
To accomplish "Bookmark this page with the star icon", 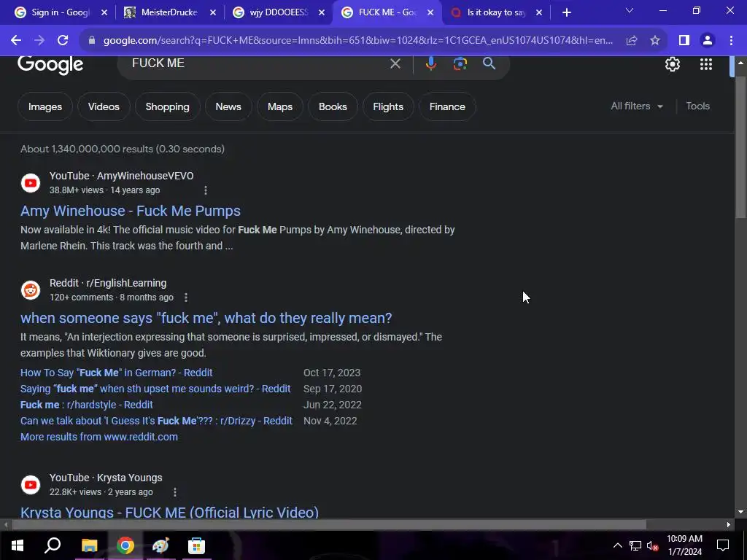I will pyautogui.click(x=655, y=41).
